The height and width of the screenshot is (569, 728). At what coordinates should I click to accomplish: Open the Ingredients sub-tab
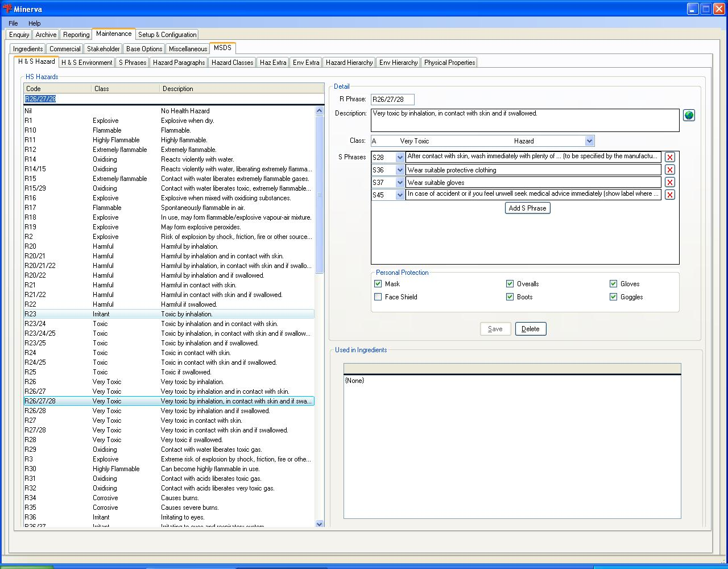point(28,49)
